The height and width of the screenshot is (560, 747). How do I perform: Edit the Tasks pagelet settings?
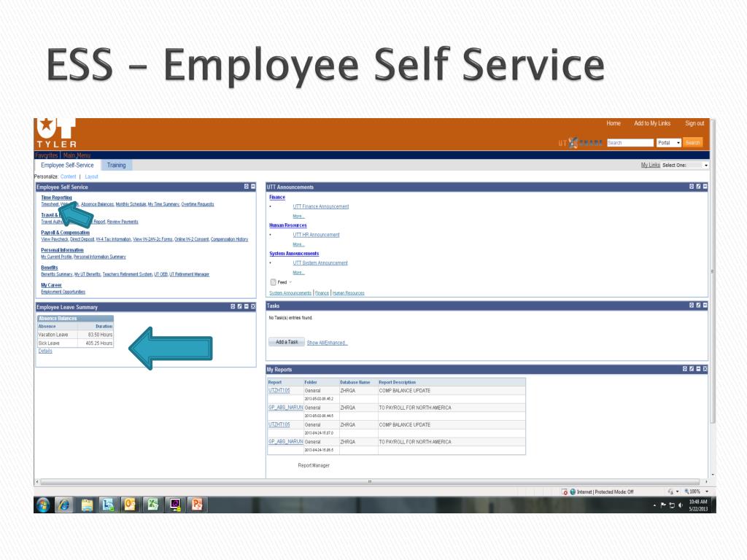[698, 306]
